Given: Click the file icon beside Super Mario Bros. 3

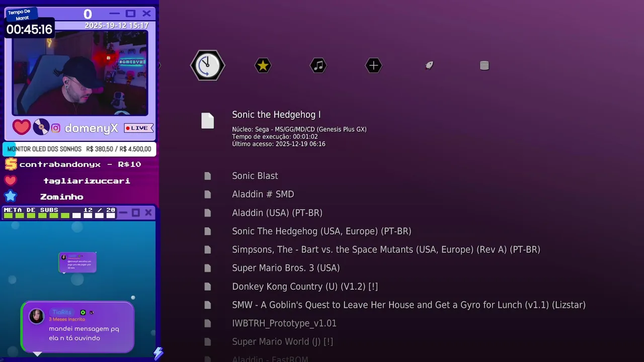Looking at the screenshot, I should coord(207,268).
